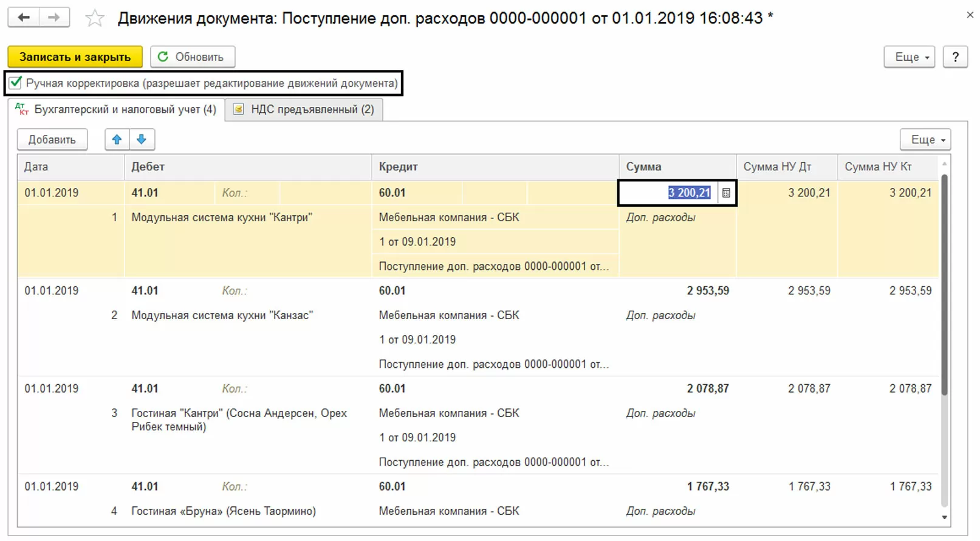Click the Дебет column header
The image size is (980, 541).
pyautogui.click(x=248, y=167)
